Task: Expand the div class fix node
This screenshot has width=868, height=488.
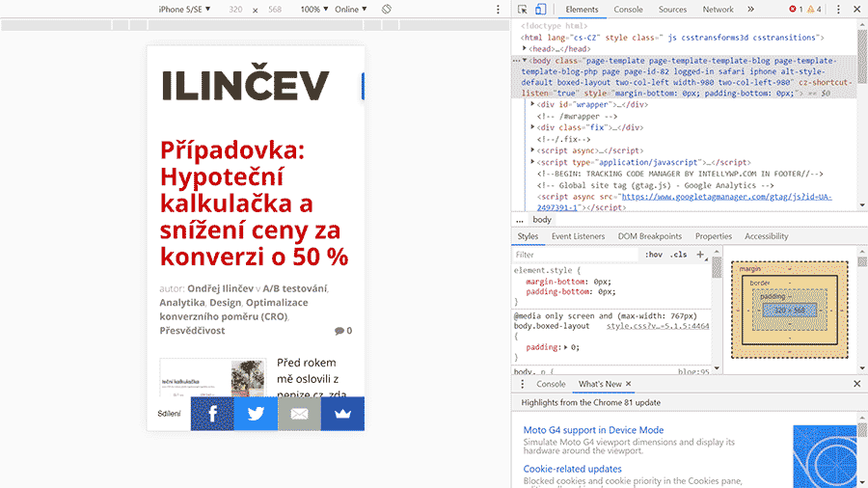Action: pyautogui.click(x=532, y=127)
